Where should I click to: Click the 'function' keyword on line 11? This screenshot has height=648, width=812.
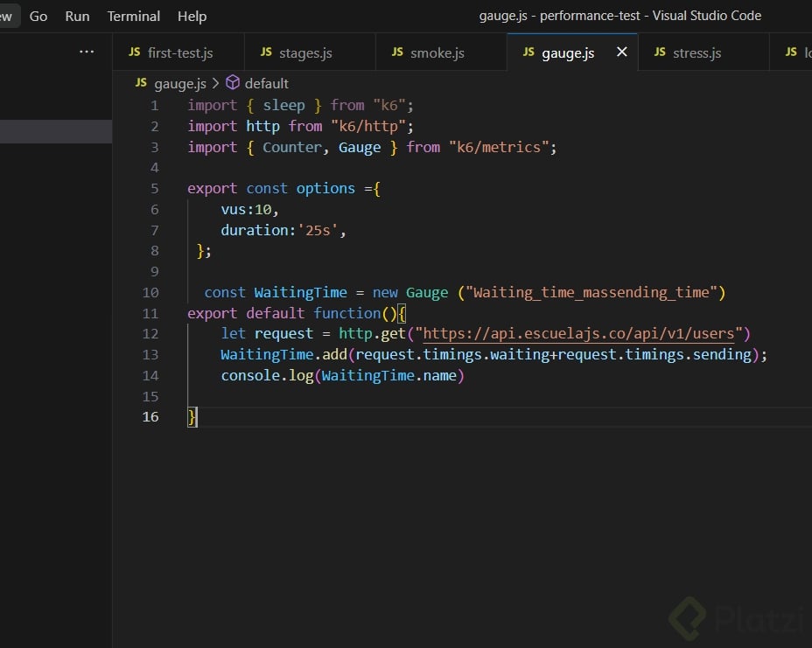point(347,313)
